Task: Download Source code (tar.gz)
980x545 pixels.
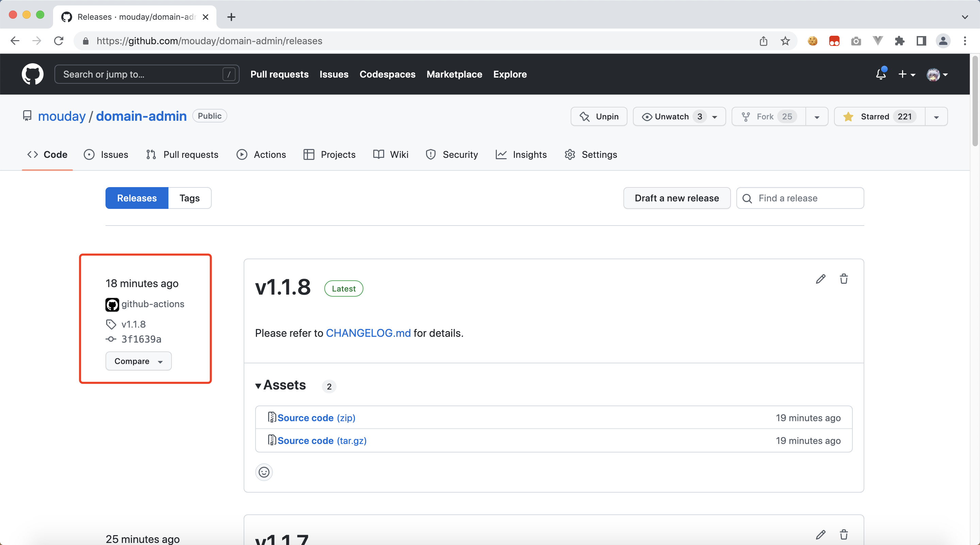Action: point(322,441)
